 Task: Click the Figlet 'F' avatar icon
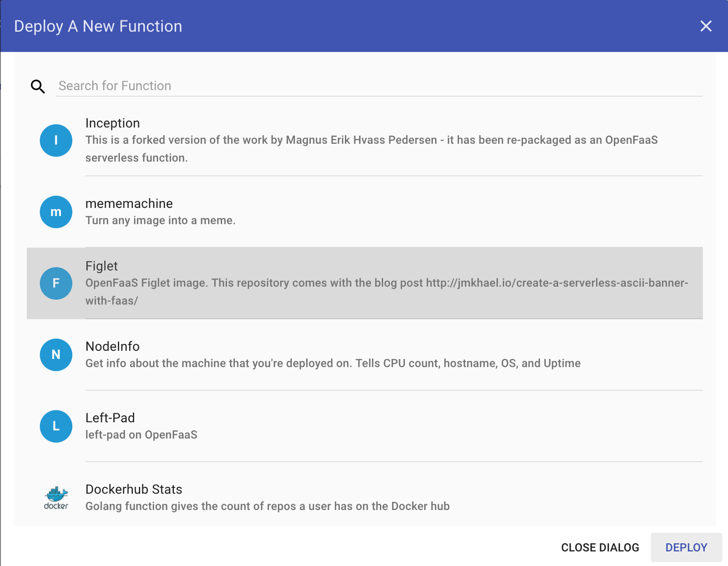tap(56, 283)
